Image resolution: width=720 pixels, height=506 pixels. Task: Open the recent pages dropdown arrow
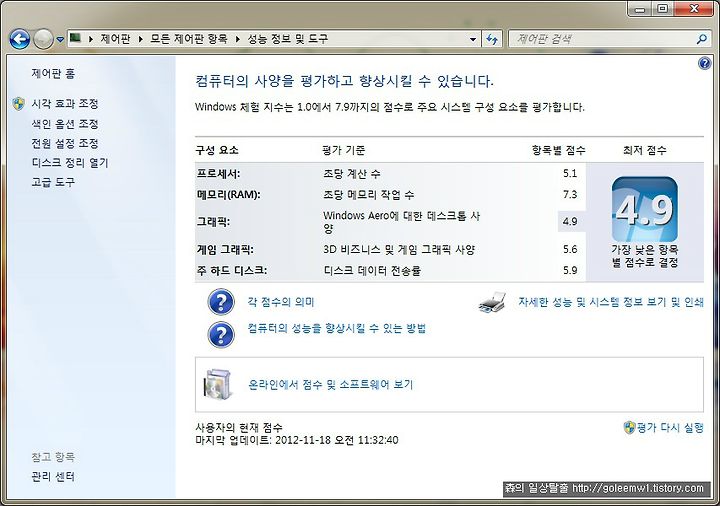click(x=60, y=40)
